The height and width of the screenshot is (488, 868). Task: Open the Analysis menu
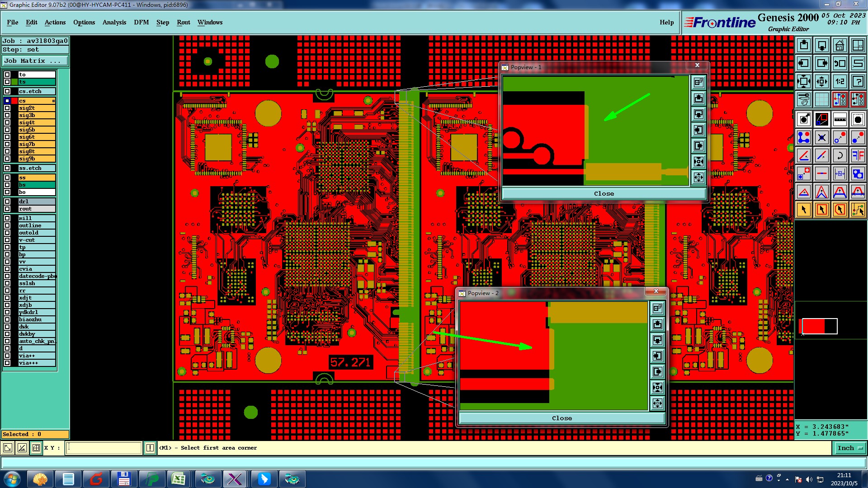pyautogui.click(x=114, y=22)
